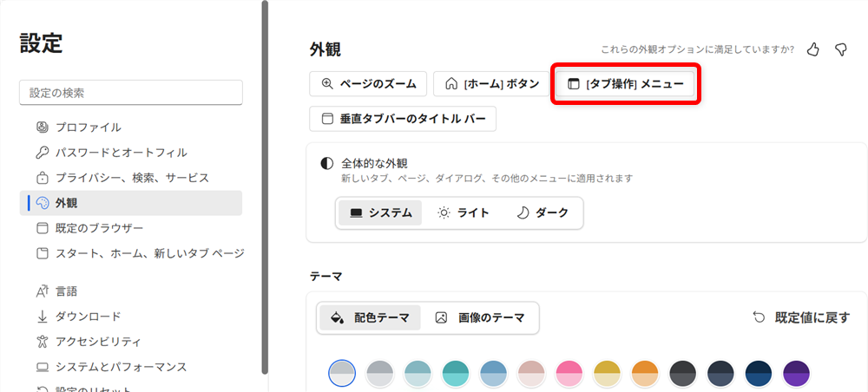Click the 設定の検索 search field
The image size is (868, 392).
(x=131, y=92)
